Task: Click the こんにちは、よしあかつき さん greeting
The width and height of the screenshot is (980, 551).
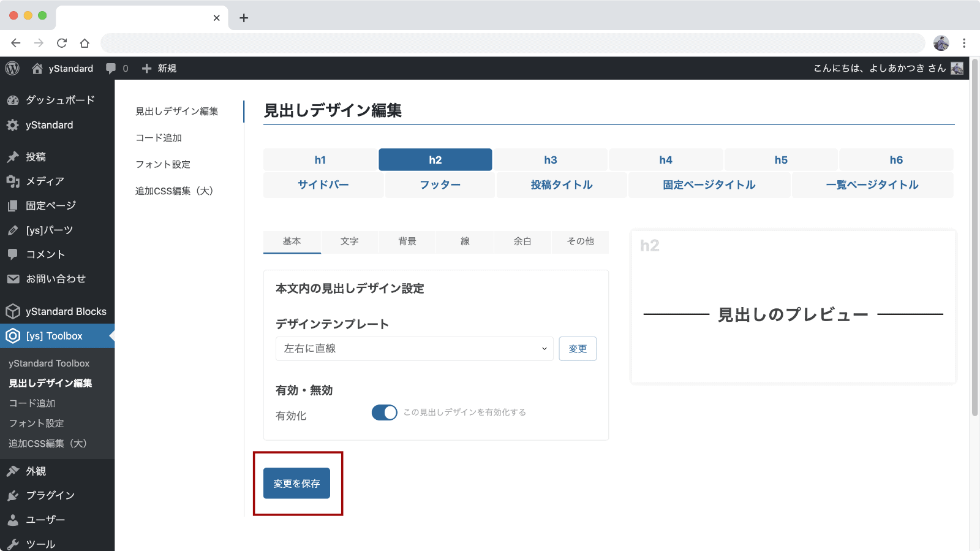Action: (x=880, y=68)
